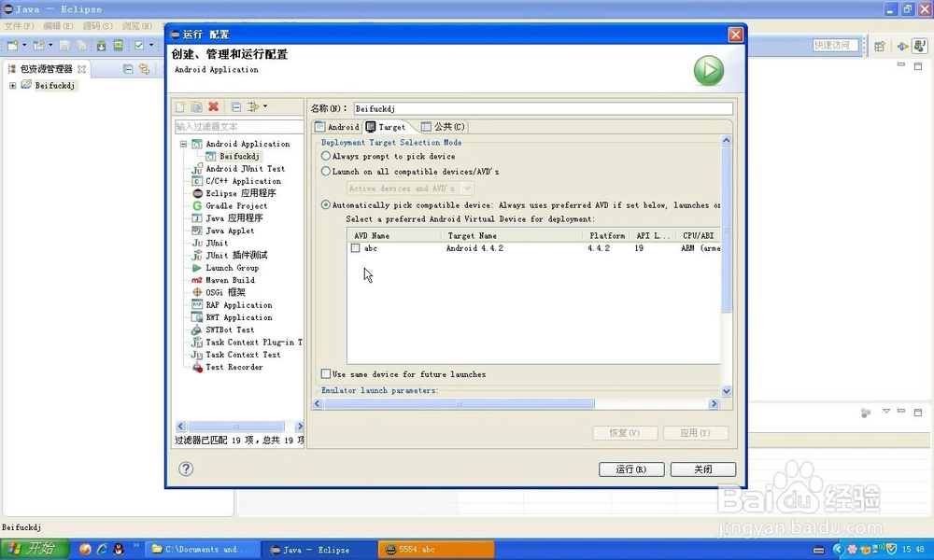This screenshot has height=560, width=934.
Task: Open Active devices and AVD's combo box
Action: tap(410, 188)
